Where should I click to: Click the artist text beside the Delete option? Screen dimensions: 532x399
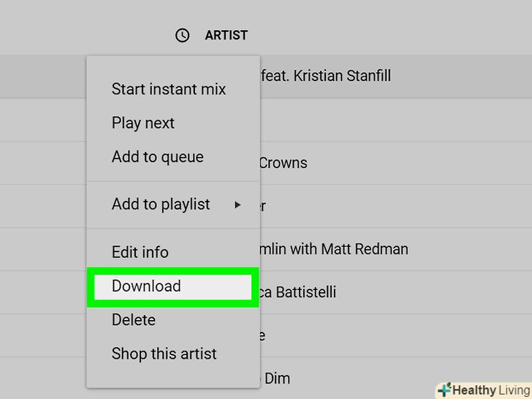click(262, 335)
